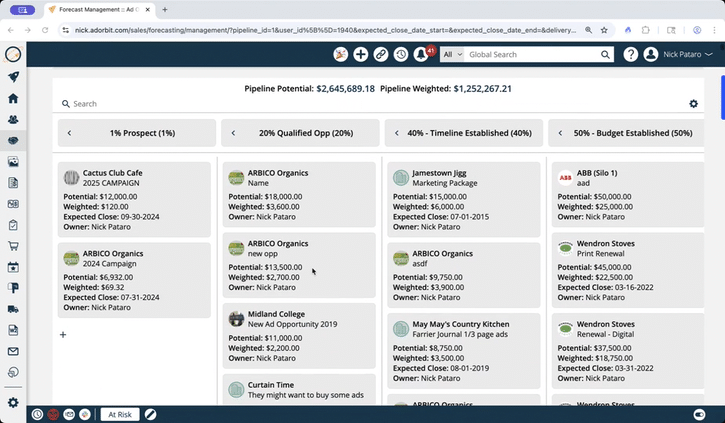The width and height of the screenshot is (725, 423).
Task: Click the Cactus Club Cafe logo thumbnail
Action: click(x=71, y=178)
